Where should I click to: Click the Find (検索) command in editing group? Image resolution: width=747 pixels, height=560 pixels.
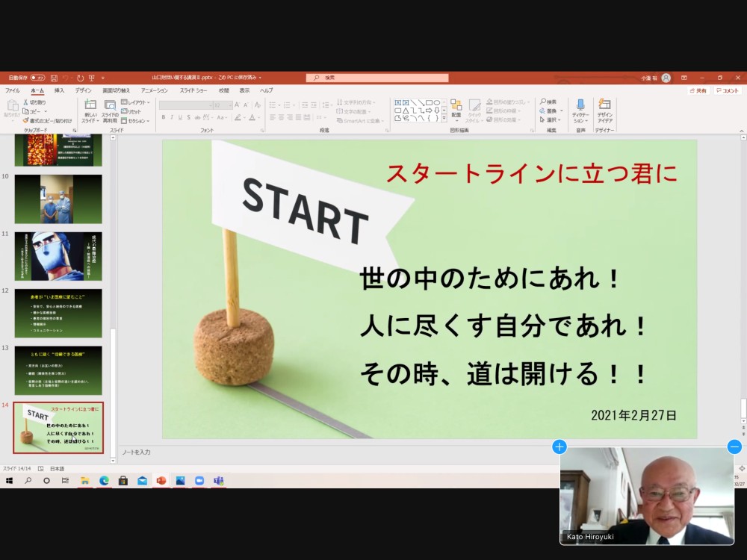pyautogui.click(x=548, y=102)
